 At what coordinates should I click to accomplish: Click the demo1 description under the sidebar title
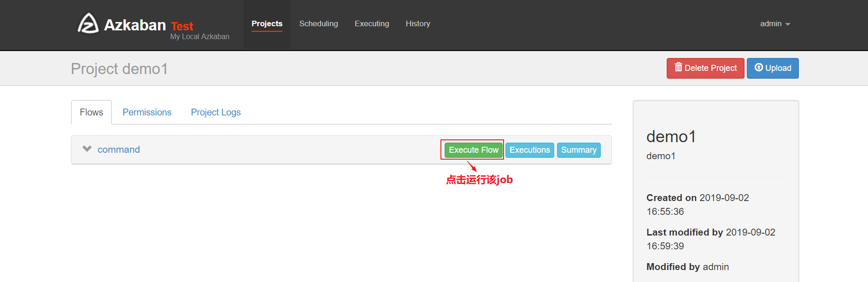coord(661,156)
